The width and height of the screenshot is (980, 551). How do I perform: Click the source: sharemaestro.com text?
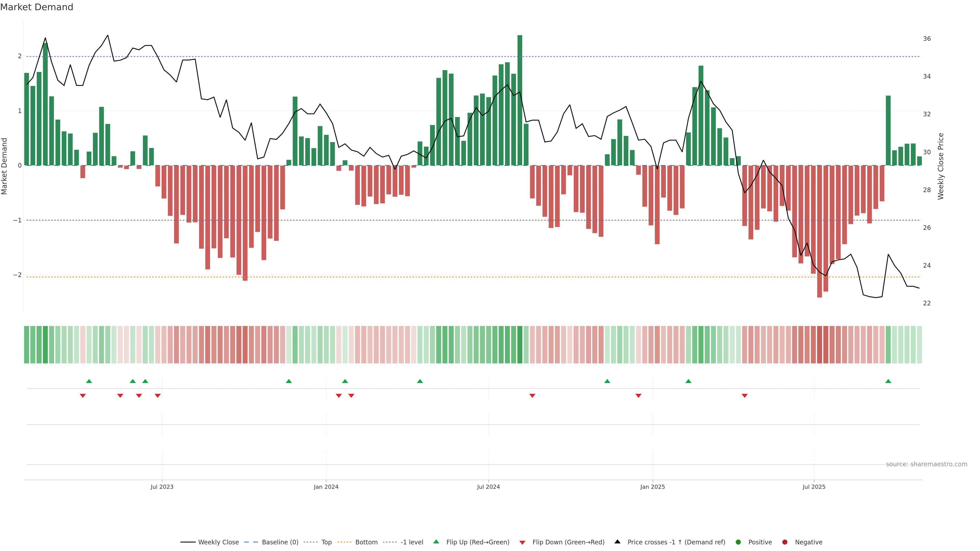(x=926, y=464)
